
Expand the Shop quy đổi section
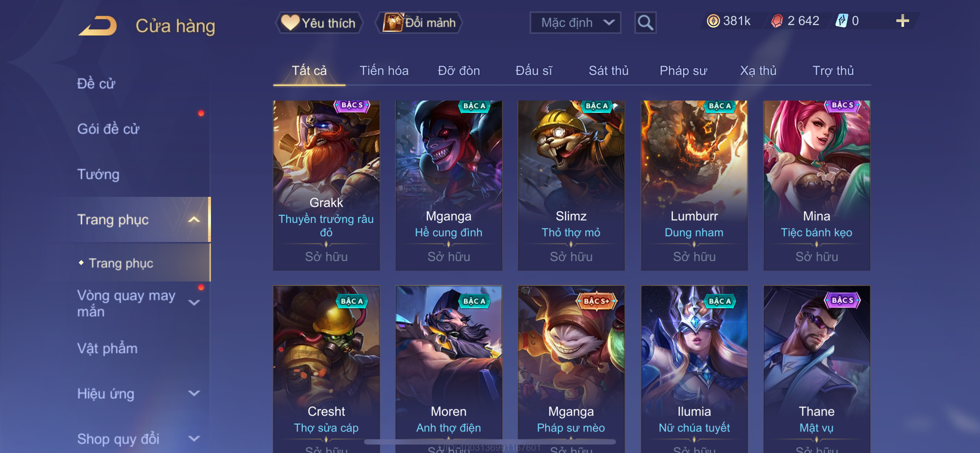click(x=194, y=439)
